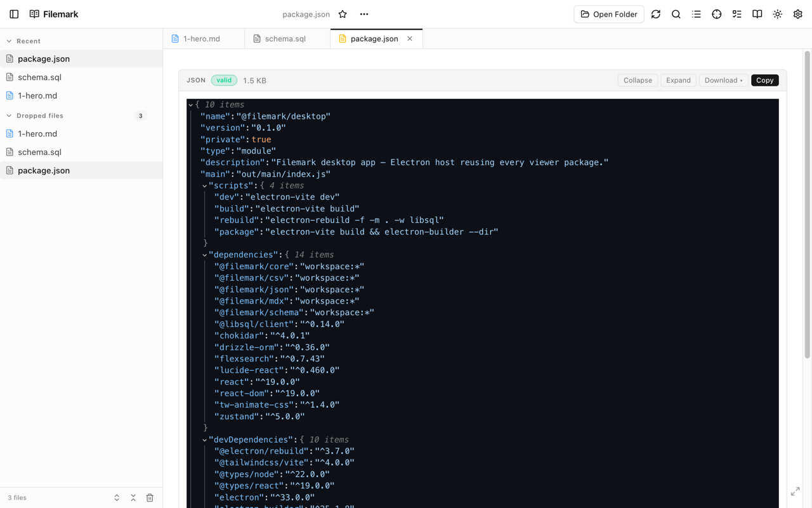The width and height of the screenshot is (812, 508).
Task: Click the Collapse button
Action: [638, 81]
